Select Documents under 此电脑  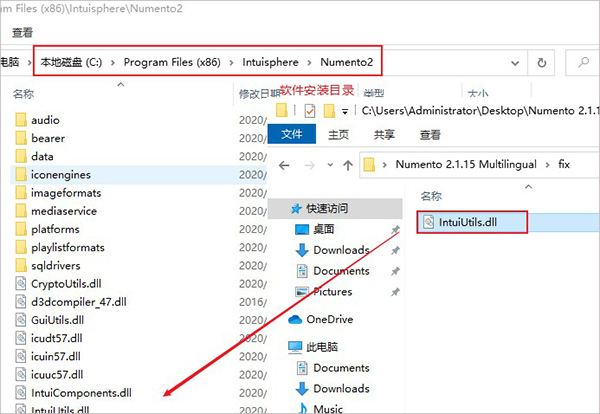341,368
